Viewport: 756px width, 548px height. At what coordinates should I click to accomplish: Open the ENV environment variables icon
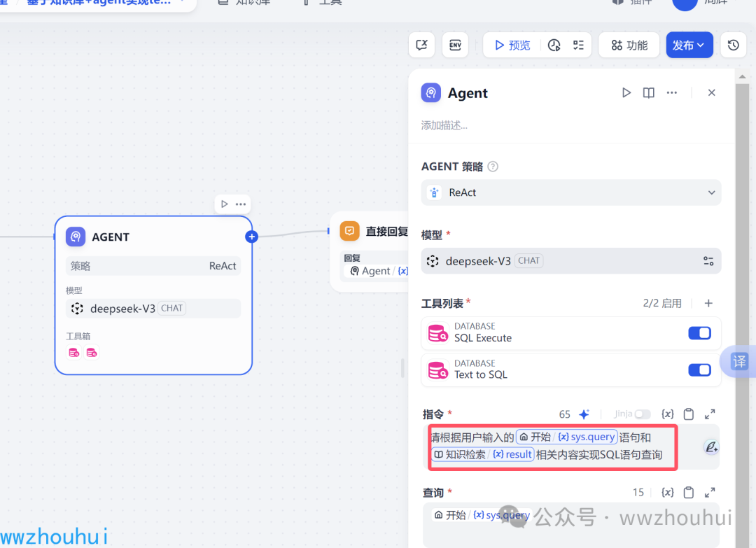coord(455,45)
